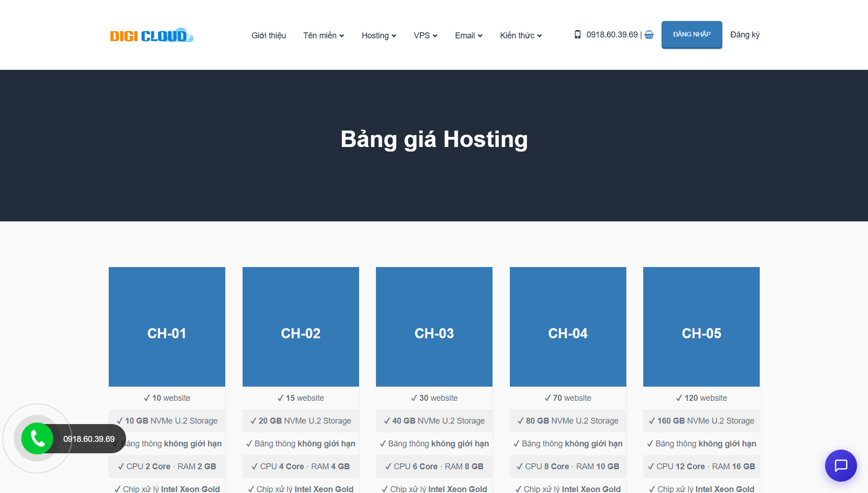868x493 pixels.
Task: Click 'CPU 12 Core · RAM 16 GB' row
Action: 701,467
